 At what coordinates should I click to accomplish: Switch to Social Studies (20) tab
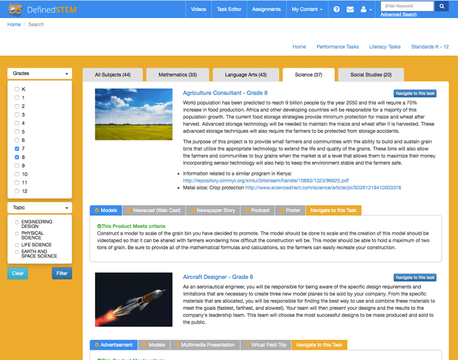[x=371, y=75]
